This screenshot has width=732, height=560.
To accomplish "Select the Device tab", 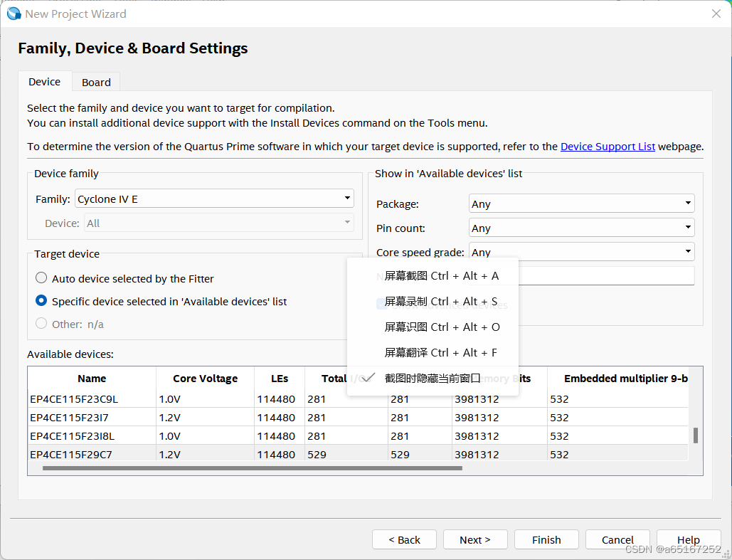I will click(44, 82).
